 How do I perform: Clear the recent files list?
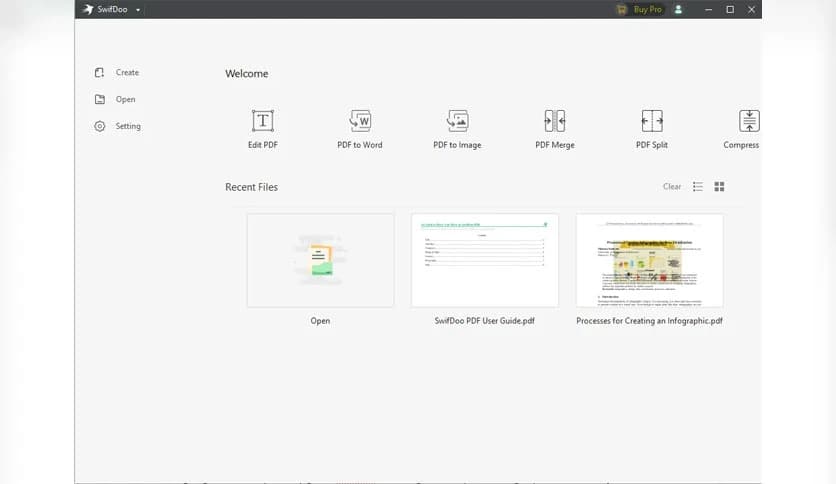(672, 187)
